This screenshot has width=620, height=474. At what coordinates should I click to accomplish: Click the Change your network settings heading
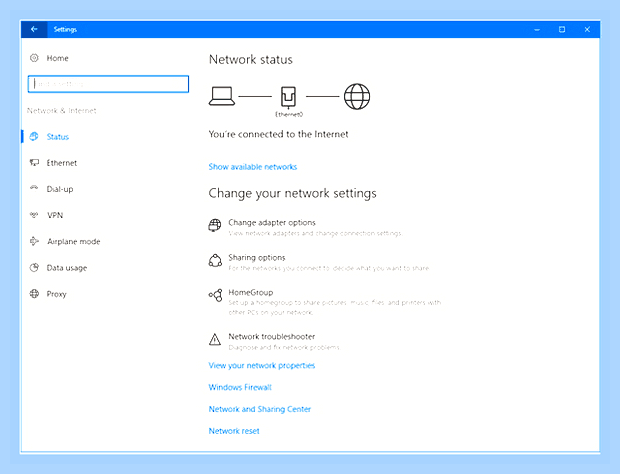(x=292, y=193)
